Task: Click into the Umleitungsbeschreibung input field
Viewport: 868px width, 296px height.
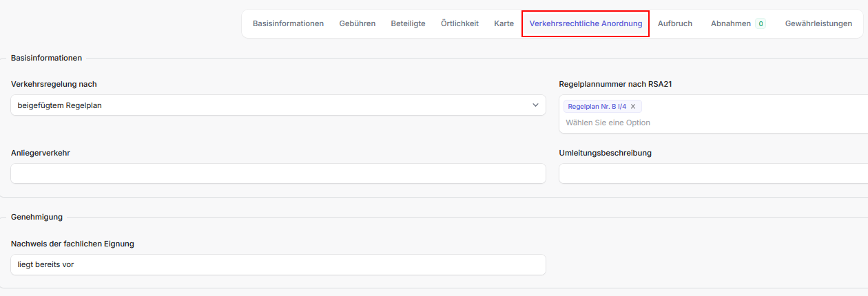Action: (710, 173)
